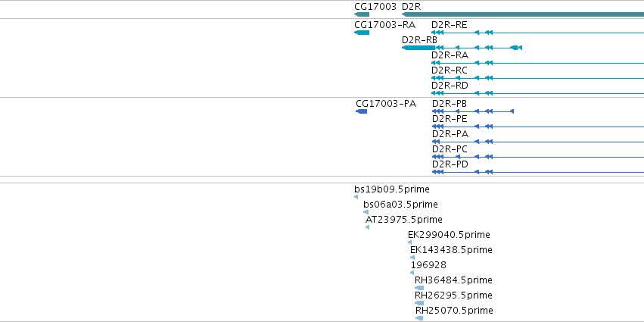644x322 pixels.
Task: Click the RH36484.5prime EST label
Action: click(x=453, y=280)
